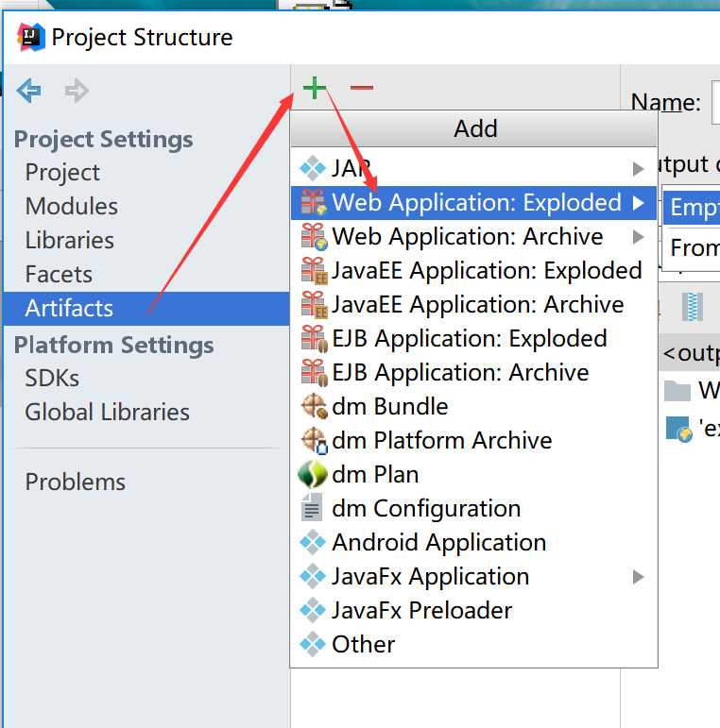720x728 pixels.
Task: Click the JAR entry's diamond icon
Action: [313, 168]
